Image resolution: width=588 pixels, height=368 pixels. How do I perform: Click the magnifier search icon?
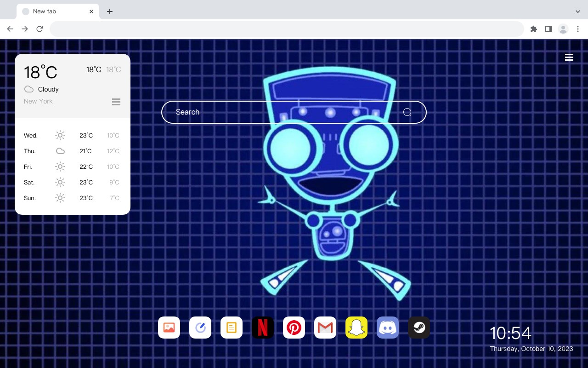click(407, 112)
